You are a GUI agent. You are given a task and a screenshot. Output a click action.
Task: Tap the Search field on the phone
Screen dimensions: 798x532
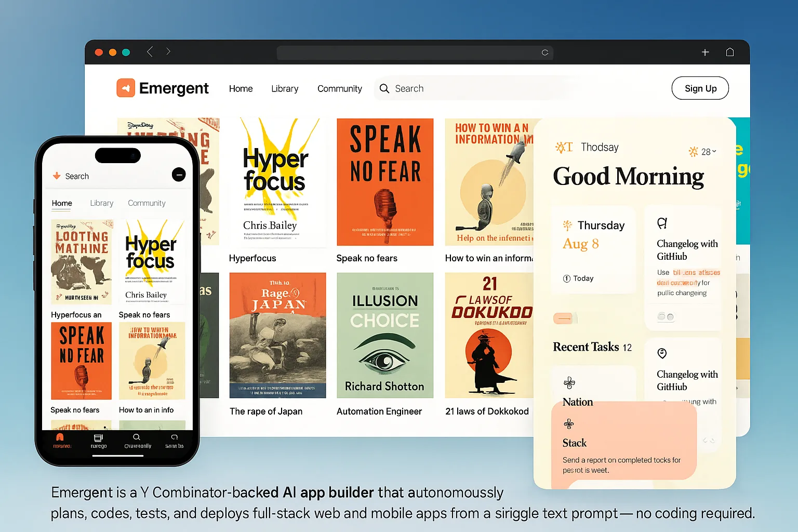coord(77,176)
